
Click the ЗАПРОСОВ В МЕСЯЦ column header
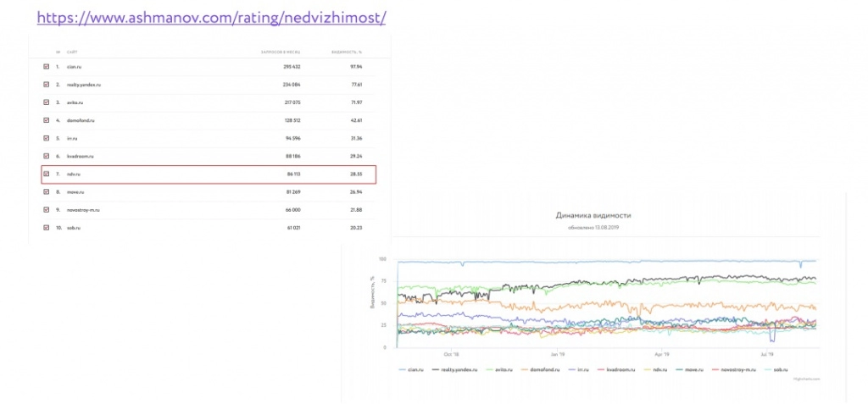281,52
